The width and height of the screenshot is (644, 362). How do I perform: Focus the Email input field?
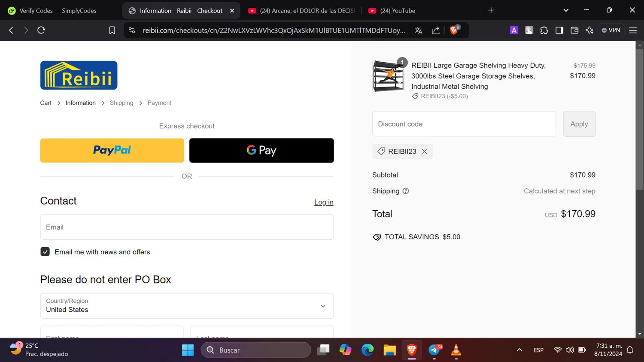187,227
